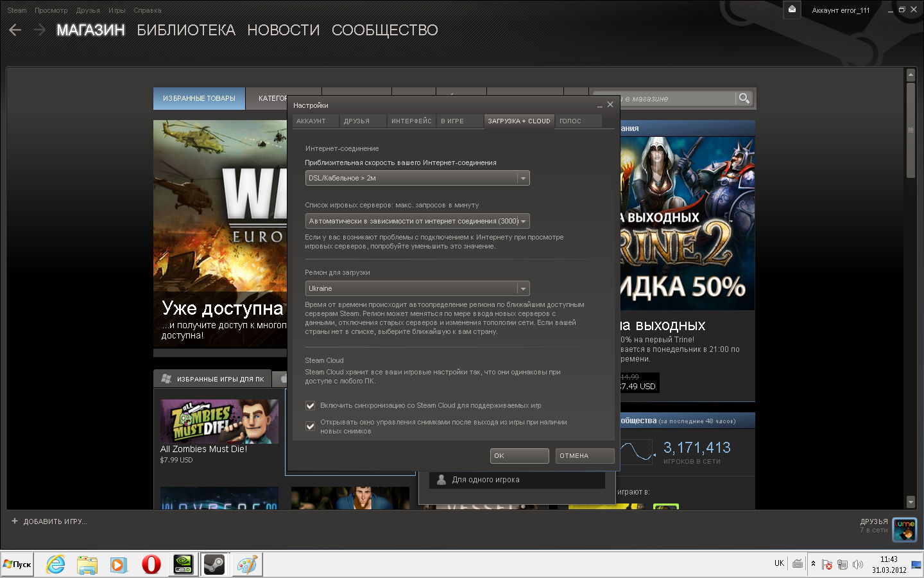
Task: Click ДОБАВИТЬ ИГРУ link
Action: (x=55, y=521)
